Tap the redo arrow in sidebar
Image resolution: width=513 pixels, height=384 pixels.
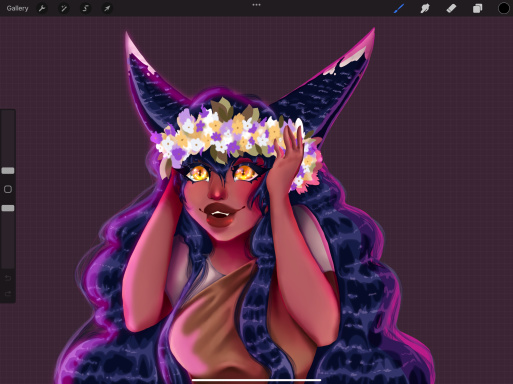pos(8,294)
